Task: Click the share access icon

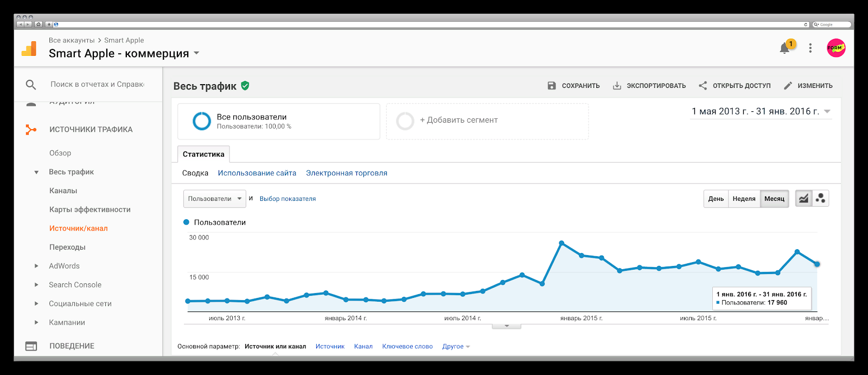Action: pyautogui.click(x=703, y=86)
